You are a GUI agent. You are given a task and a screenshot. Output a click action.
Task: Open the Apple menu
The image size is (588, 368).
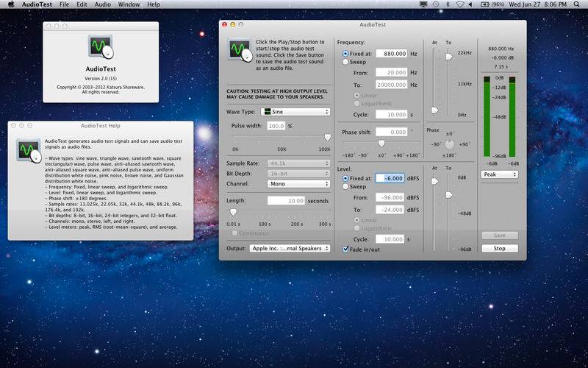coord(10,4)
